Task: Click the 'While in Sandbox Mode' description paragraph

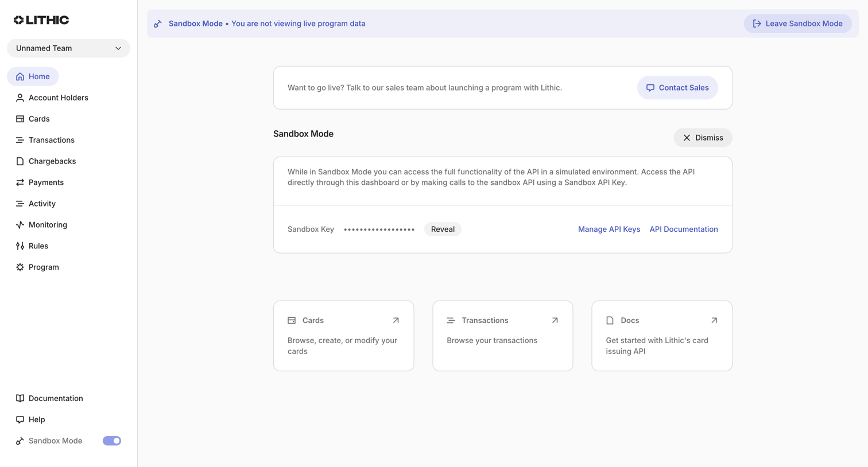Action: [491, 177]
